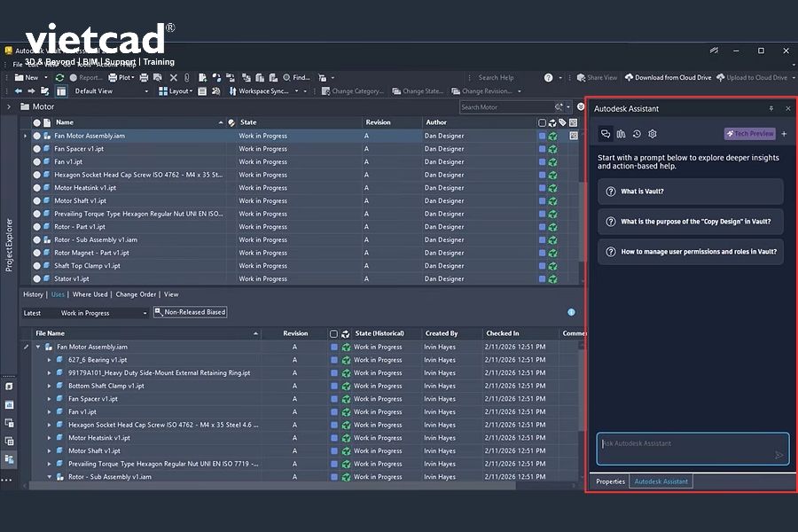The width and height of the screenshot is (798, 532).
Task: Click the Delete X icon in the toolbar
Action: 174,77
